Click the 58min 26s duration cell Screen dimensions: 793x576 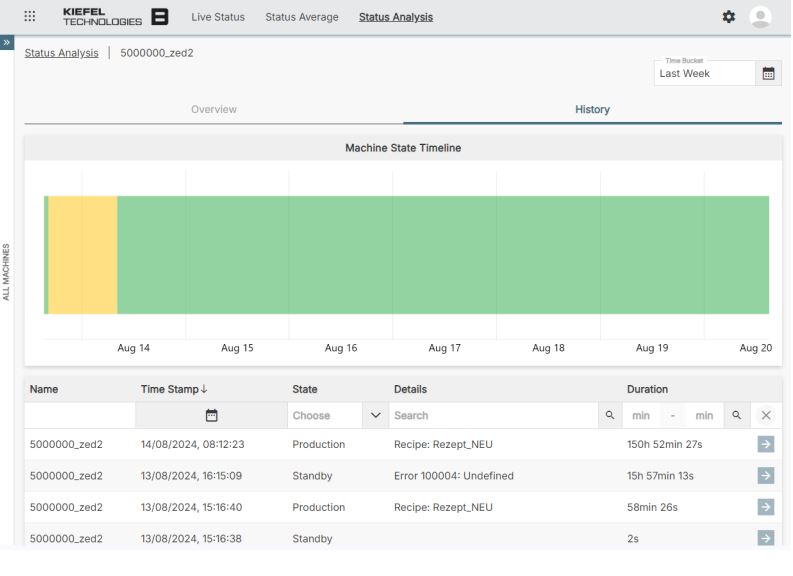click(652, 507)
